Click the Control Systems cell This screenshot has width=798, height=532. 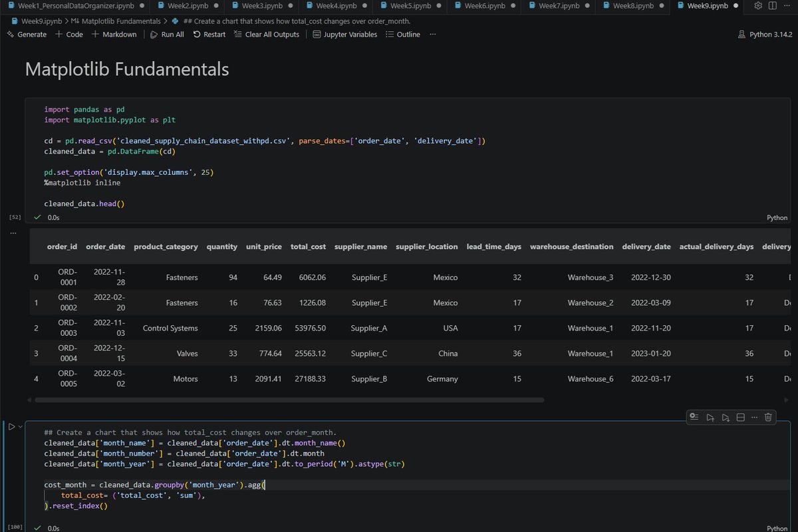tap(170, 328)
